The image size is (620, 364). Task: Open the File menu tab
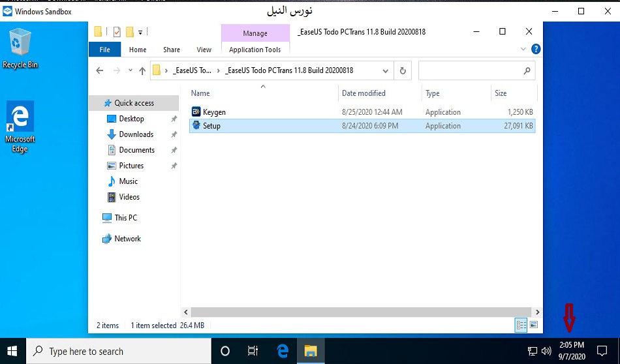(x=104, y=50)
